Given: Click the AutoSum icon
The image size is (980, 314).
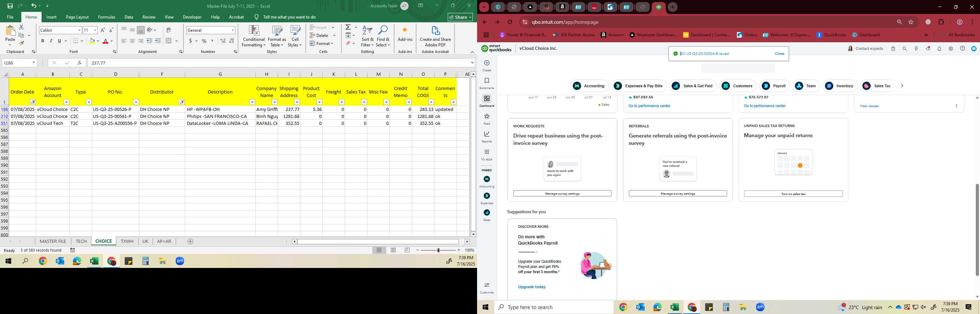Looking at the screenshot, I should 348,27.
